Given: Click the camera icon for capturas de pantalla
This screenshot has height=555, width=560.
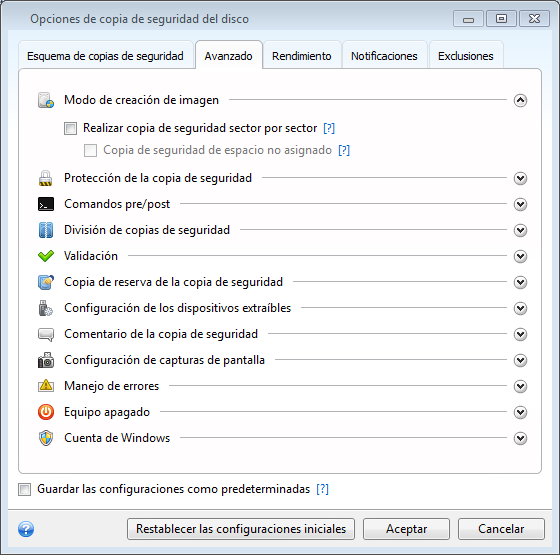Looking at the screenshot, I should [46, 360].
